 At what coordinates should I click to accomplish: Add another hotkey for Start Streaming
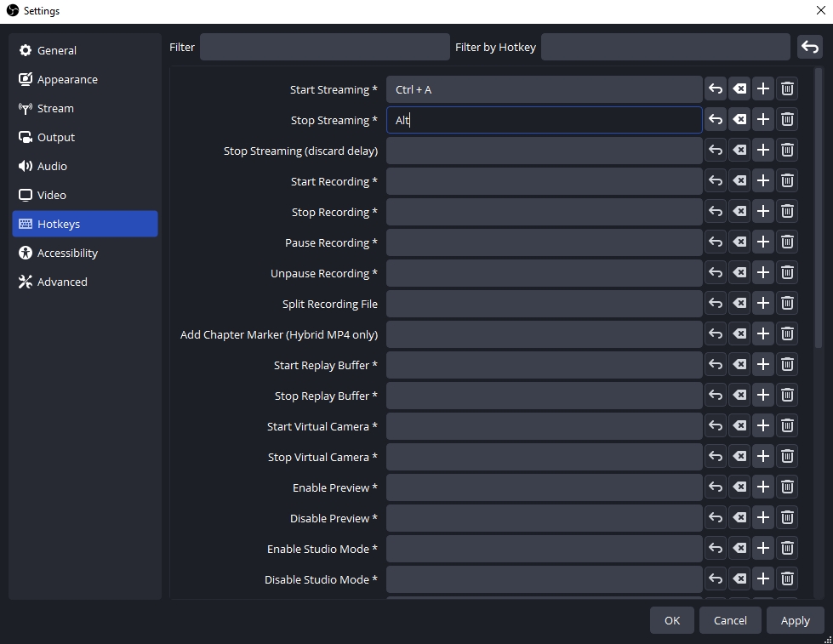763,88
